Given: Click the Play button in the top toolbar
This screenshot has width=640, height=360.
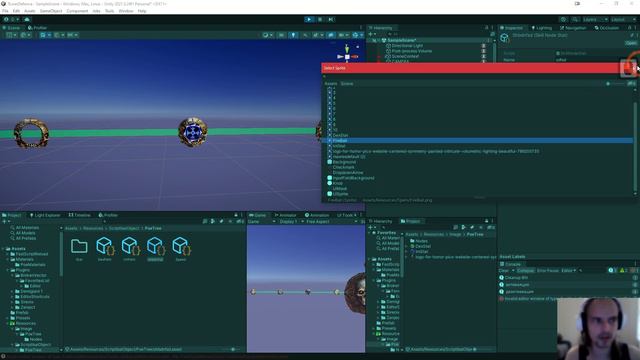Looking at the screenshot, I should pos(309,19).
